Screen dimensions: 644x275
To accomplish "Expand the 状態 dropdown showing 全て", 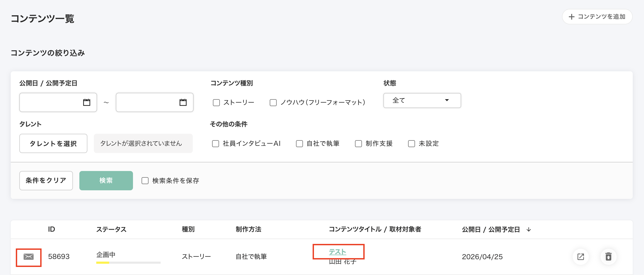I will pyautogui.click(x=422, y=101).
